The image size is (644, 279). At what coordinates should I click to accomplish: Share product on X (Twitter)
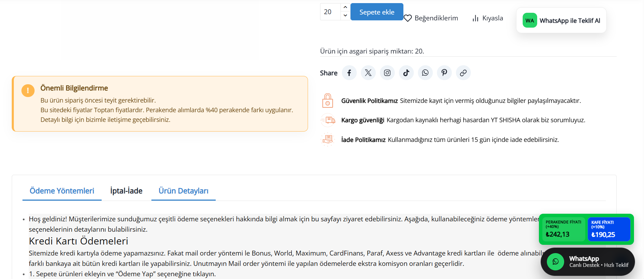click(368, 73)
